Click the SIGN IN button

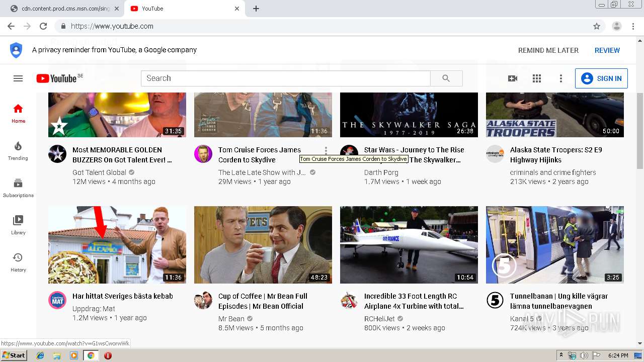pyautogui.click(x=601, y=78)
